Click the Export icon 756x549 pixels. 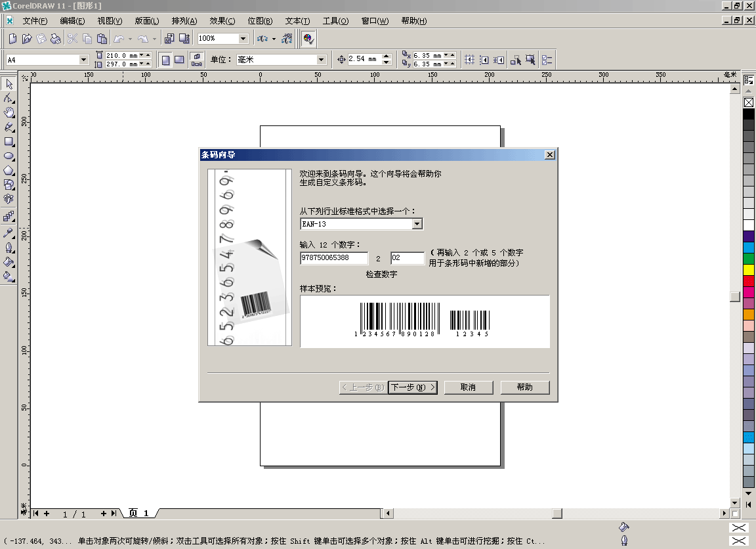184,39
